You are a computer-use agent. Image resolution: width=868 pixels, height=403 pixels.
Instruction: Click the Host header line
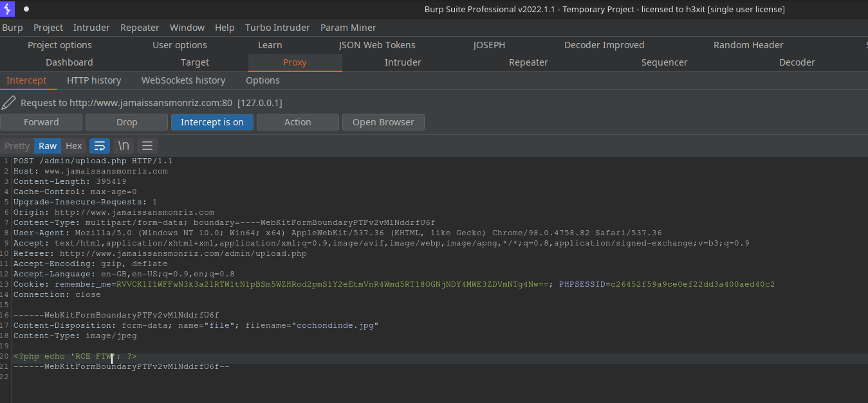click(x=91, y=171)
